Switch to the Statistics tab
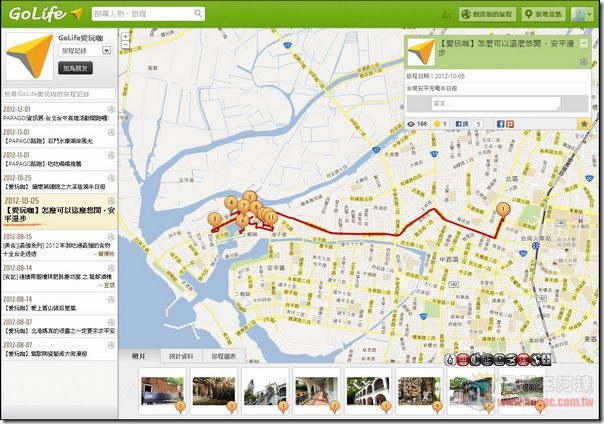Viewport: 604px width, 424px height. (181, 356)
